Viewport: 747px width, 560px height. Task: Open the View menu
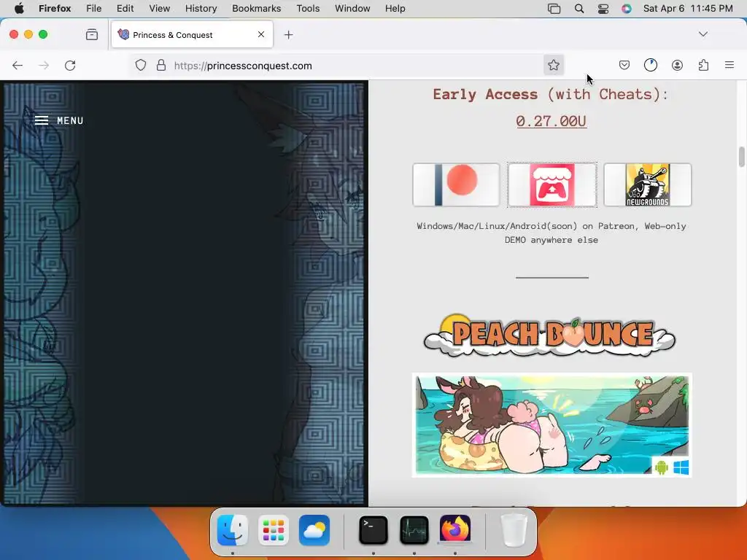coord(159,9)
